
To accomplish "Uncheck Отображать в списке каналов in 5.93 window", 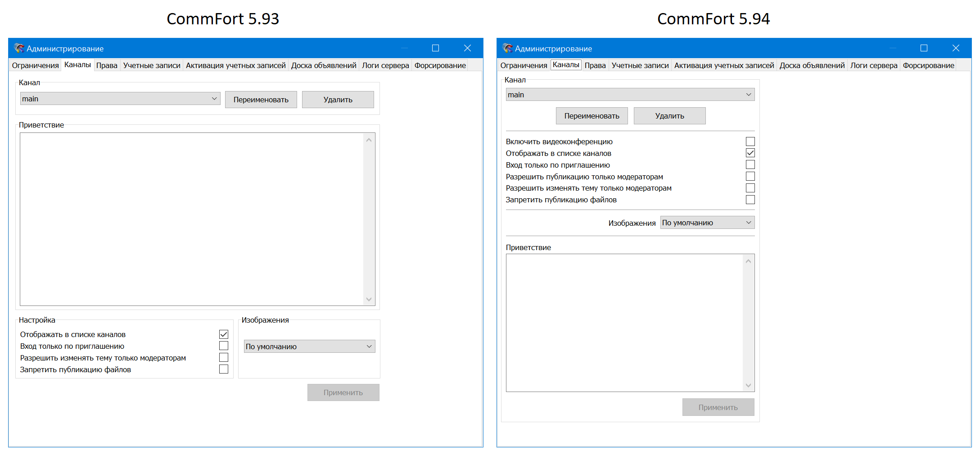I will point(224,334).
